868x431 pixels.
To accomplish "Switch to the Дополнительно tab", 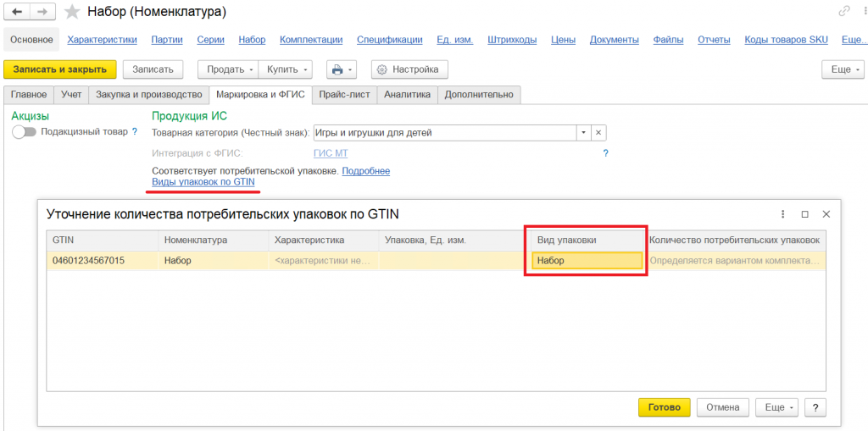I will [x=479, y=95].
